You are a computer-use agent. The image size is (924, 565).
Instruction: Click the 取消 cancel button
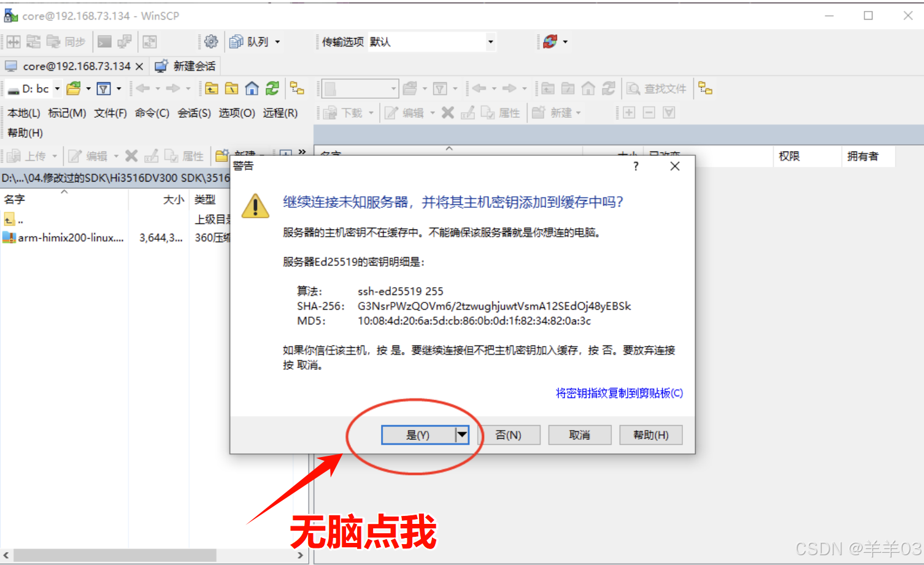click(580, 435)
